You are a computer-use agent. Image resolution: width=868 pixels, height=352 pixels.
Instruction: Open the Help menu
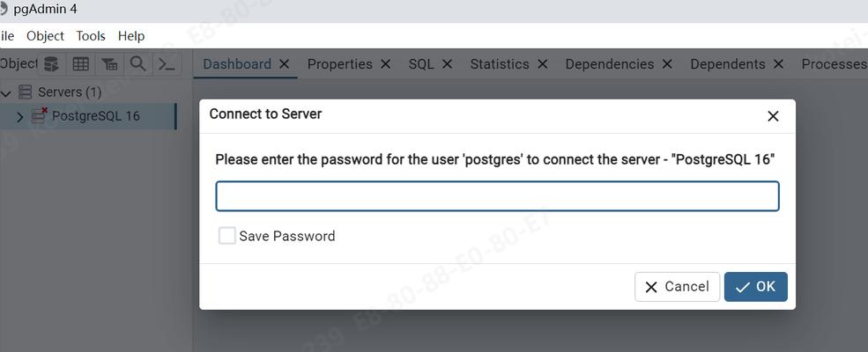pyautogui.click(x=131, y=36)
